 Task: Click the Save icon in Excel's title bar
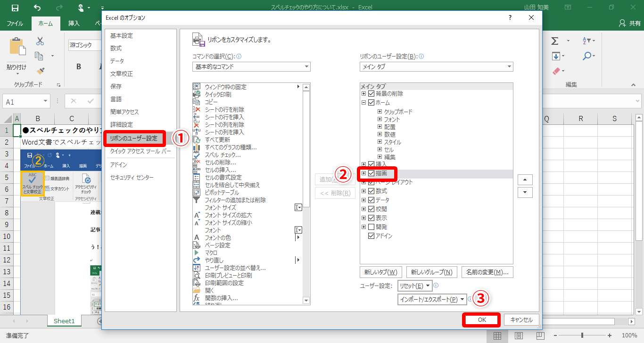click(15, 8)
